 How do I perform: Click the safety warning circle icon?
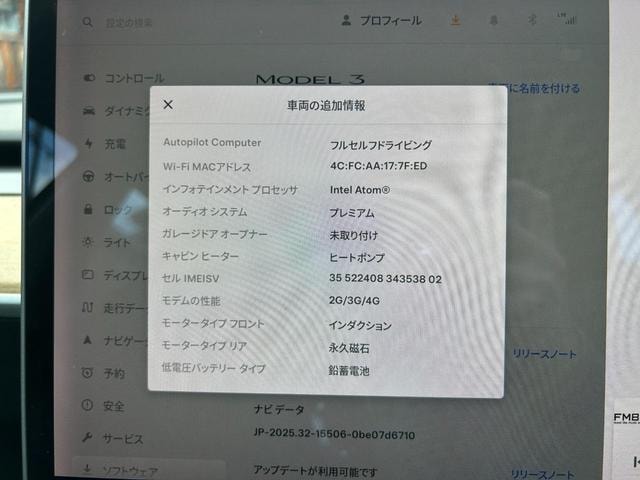click(87, 405)
